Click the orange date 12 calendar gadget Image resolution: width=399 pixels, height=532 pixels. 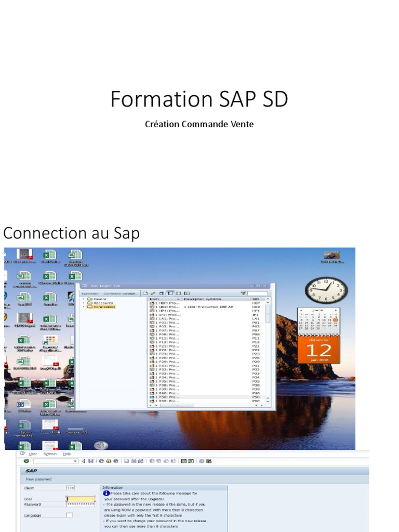pyautogui.click(x=318, y=350)
